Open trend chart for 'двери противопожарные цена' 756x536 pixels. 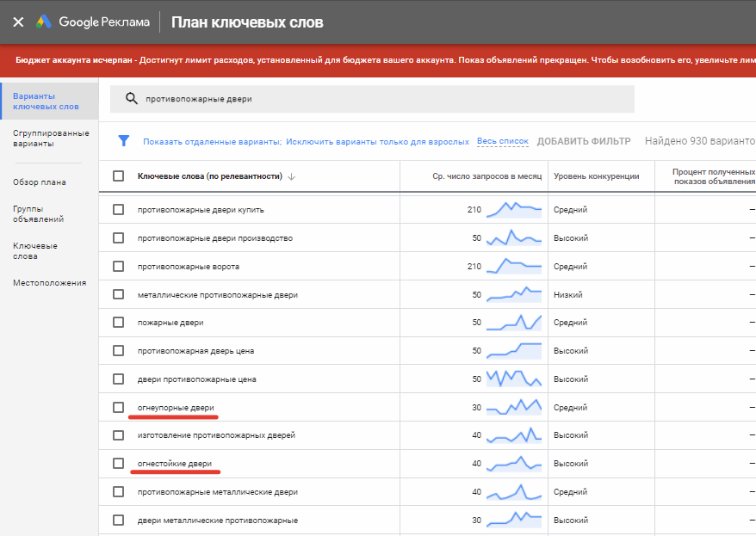(514, 379)
